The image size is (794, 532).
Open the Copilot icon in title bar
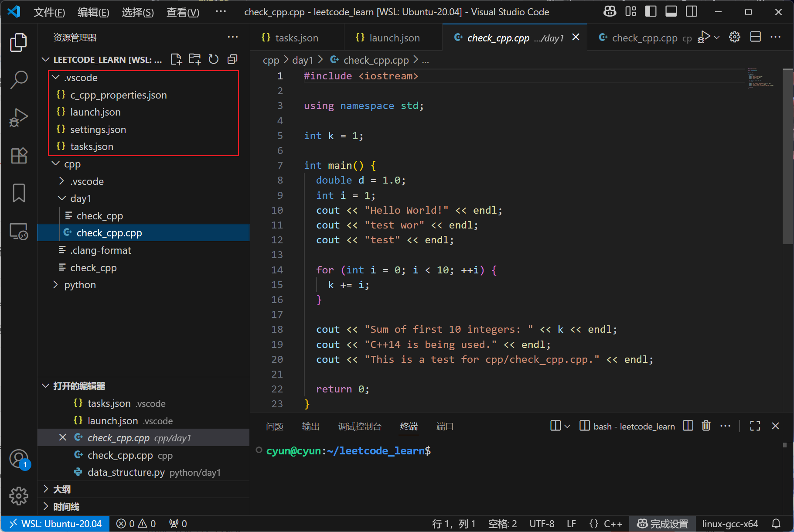[x=610, y=12]
